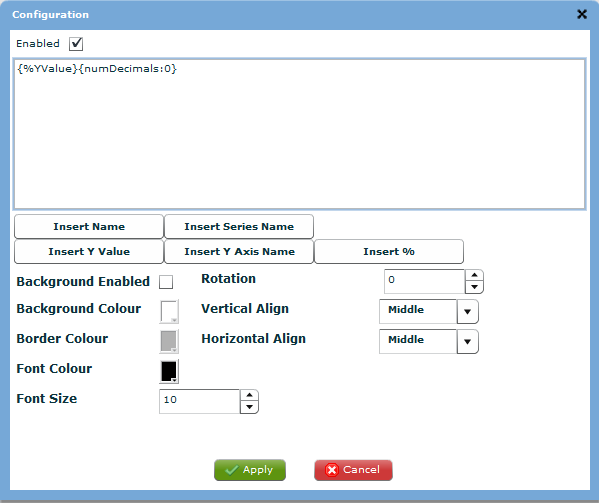Increase Rotation with the up arrow
This screenshot has height=503, width=599.
coord(474,275)
